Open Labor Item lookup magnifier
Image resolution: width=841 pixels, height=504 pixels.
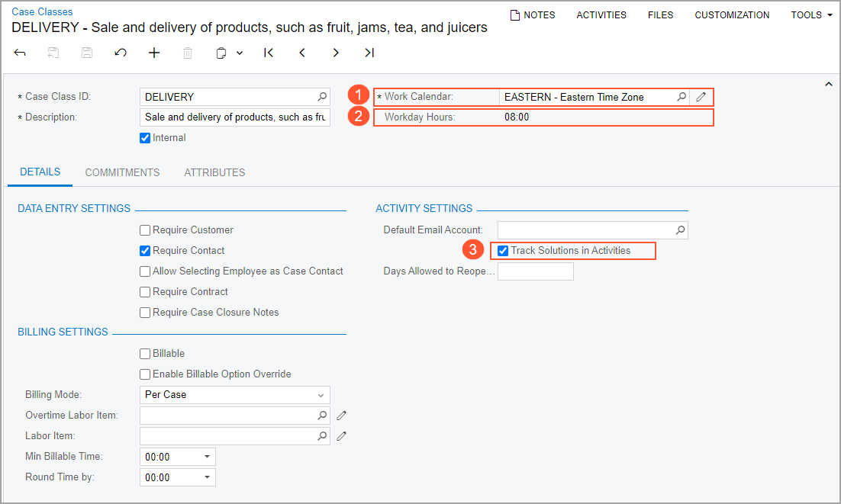point(322,436)
